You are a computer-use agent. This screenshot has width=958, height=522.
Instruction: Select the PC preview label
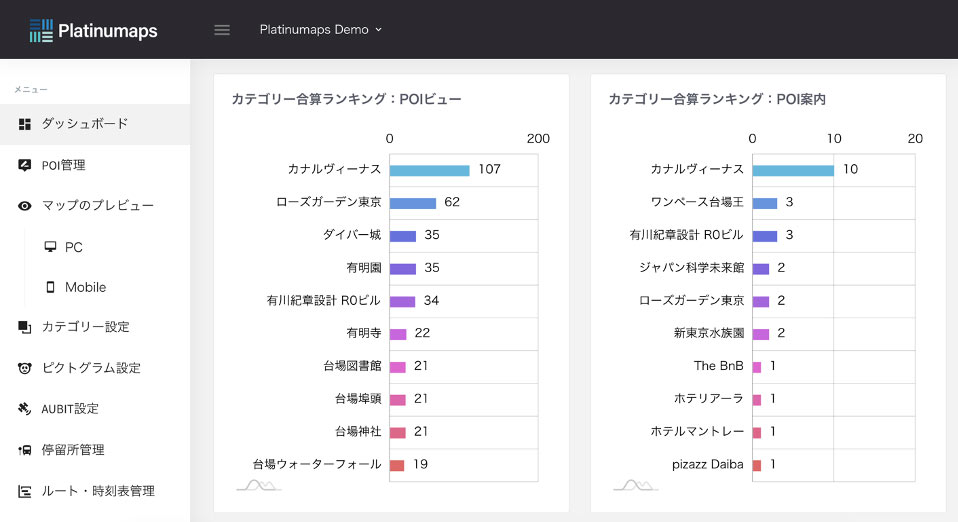[x=73, y=247]
